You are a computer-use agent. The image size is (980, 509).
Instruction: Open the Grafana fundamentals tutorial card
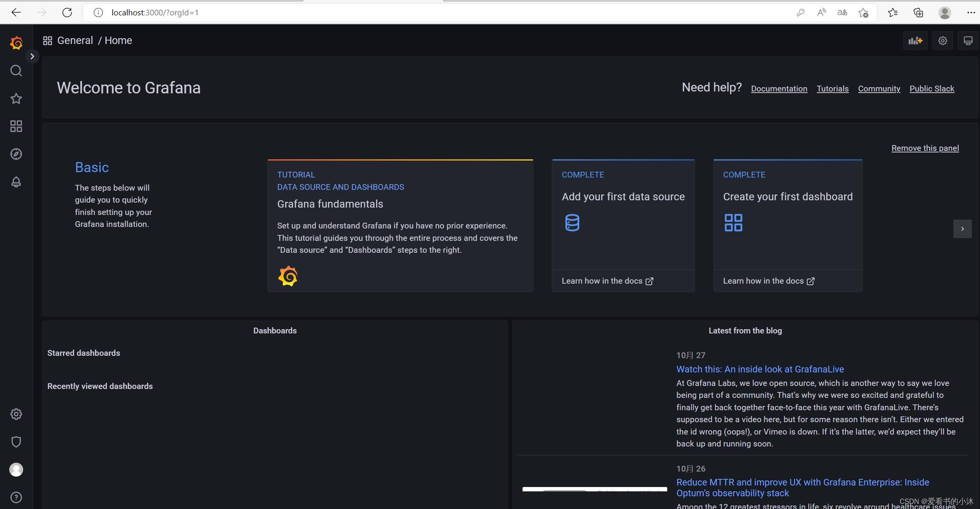click(x=400, y=225)
